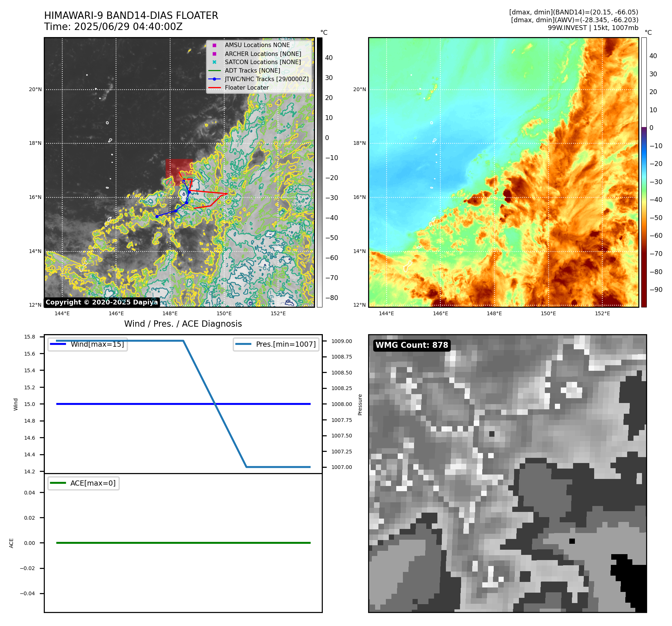Click the −80 tick on the grayscale colorbar
The image size is (672, 626).
point(332,298)
